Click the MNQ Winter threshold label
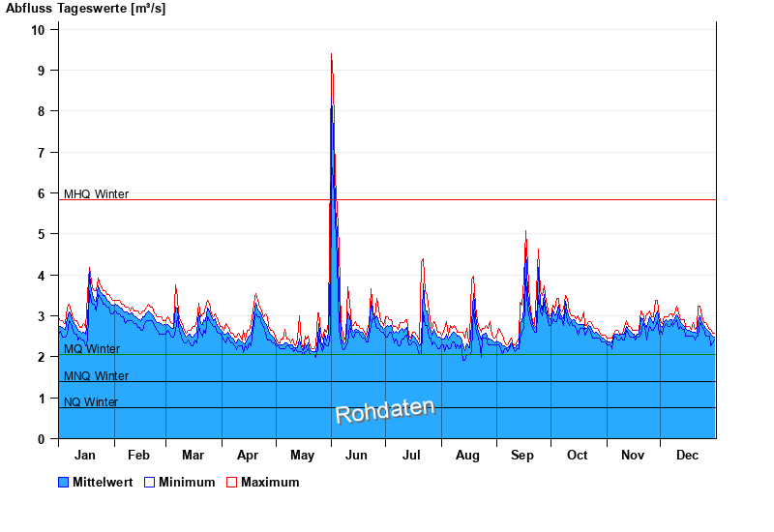 96,376
